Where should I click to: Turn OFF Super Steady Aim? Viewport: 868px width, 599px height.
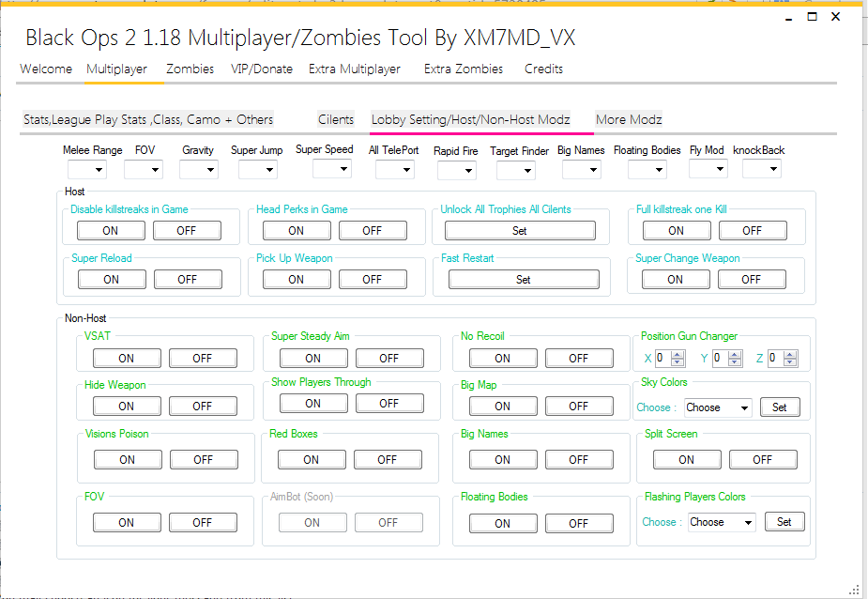pyautogui.click(x=389, y=359)
